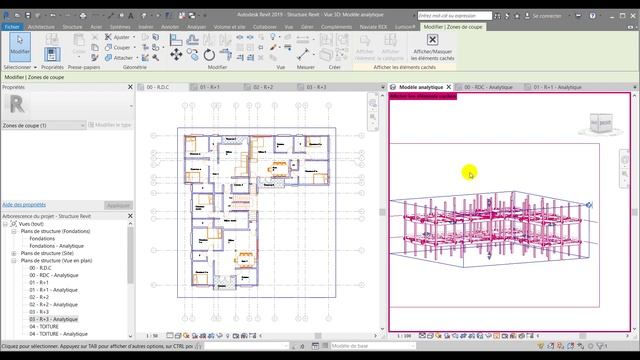This screenshot has width=640, height=360.
Task: Click the Mesurer distance icon
Action: point(303,54)
